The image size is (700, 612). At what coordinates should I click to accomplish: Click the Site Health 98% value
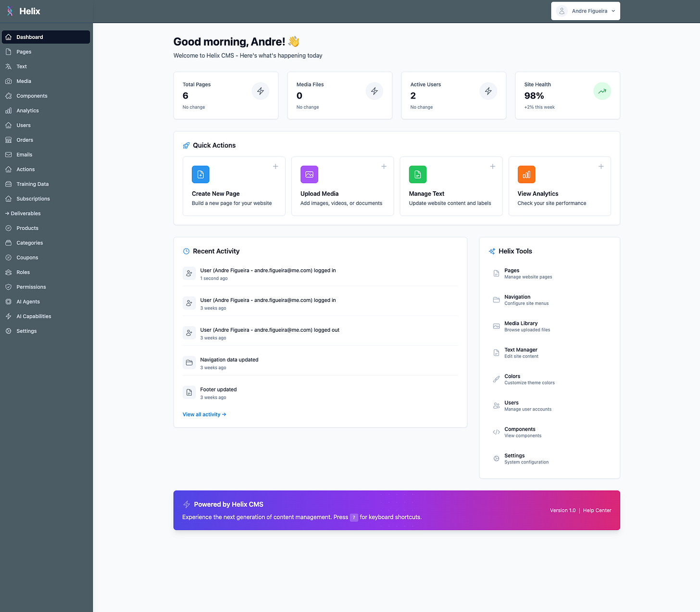coord(534,96)
